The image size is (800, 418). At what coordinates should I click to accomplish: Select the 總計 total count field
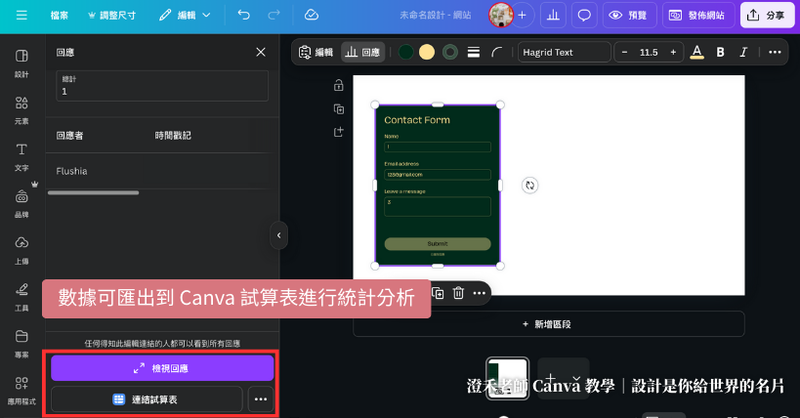click(162, 86)
